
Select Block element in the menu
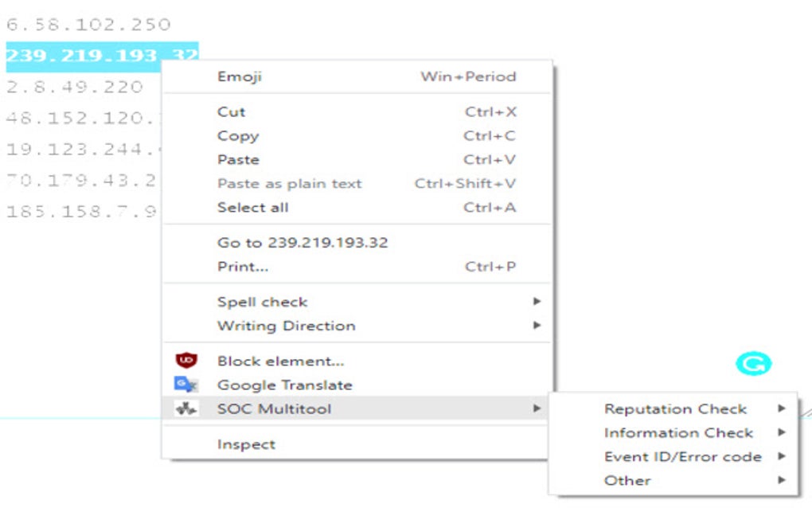[280, 361]
